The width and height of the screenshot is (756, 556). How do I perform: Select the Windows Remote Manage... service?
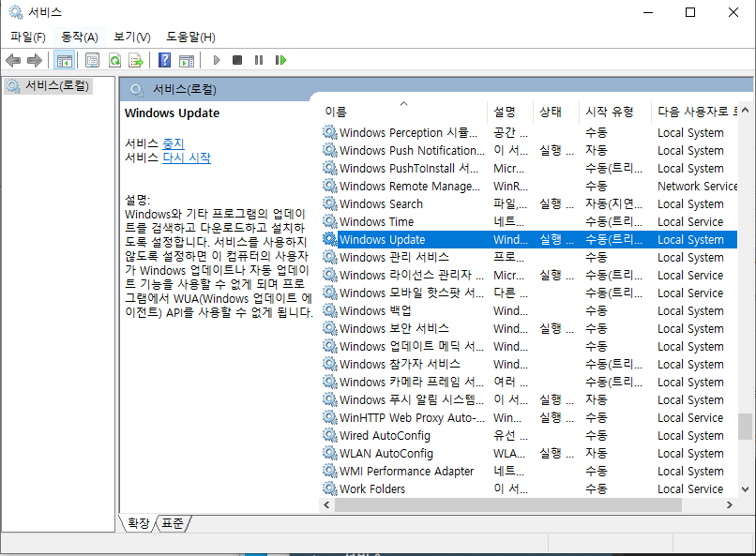tap(529, 186)
